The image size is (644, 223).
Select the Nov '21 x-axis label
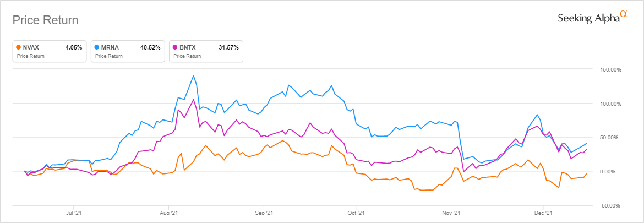coord(450,212)
